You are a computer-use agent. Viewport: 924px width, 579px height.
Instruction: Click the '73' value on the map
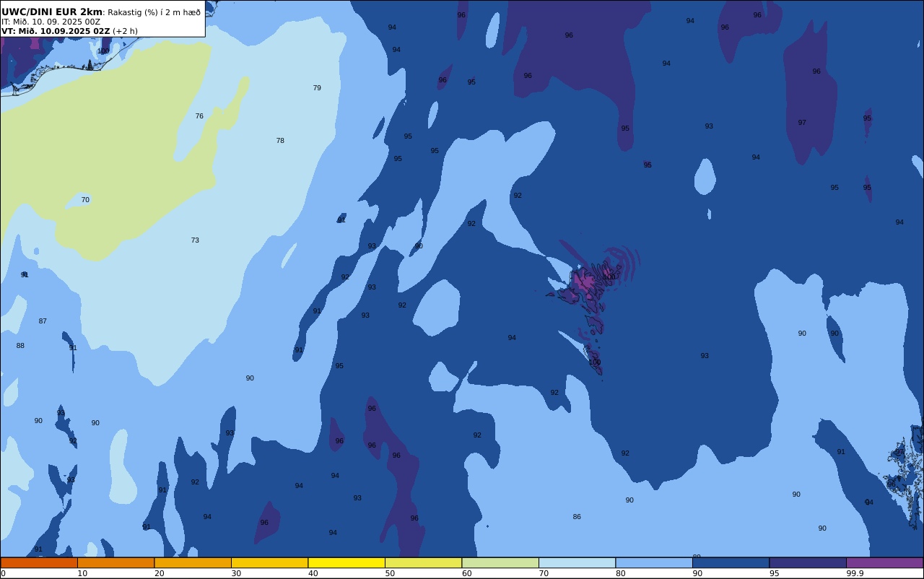[x=195, y=240]
